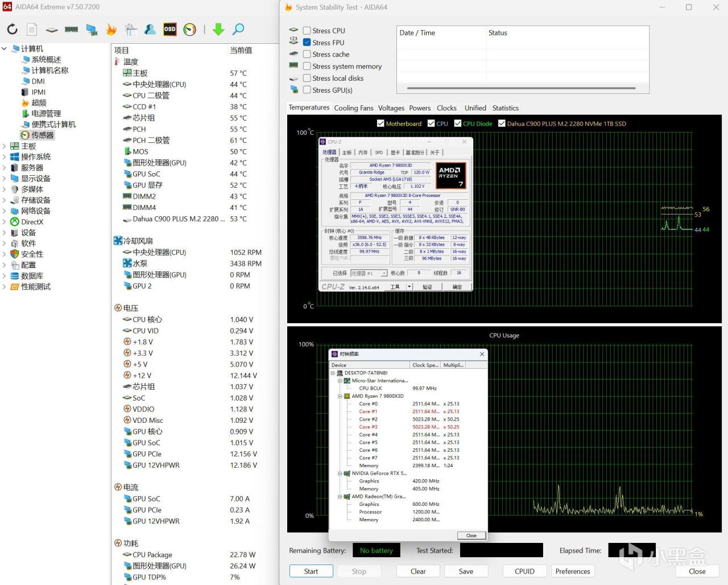This screenshot has width=728, height=585.
Task: Click the green download arrow icon
Action: point(218,30)
